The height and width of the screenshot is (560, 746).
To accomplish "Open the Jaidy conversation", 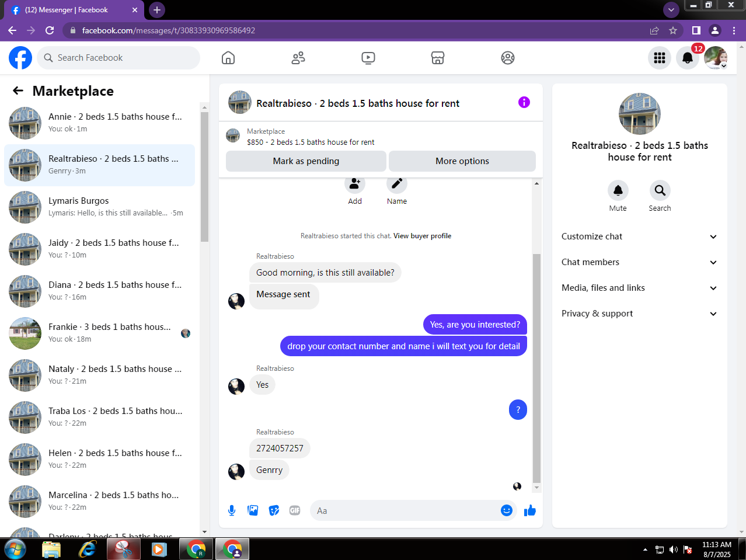I will [100, 249].
